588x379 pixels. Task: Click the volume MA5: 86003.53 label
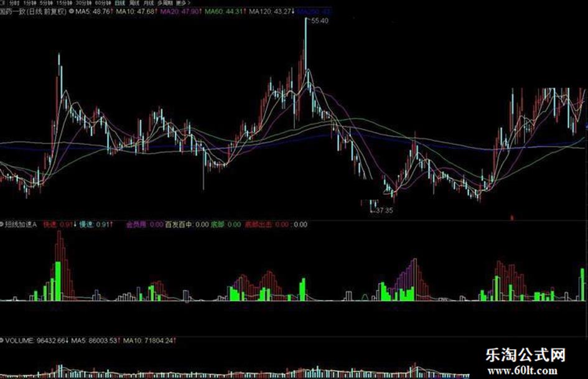pyautogui.click(x=96, y=340)
